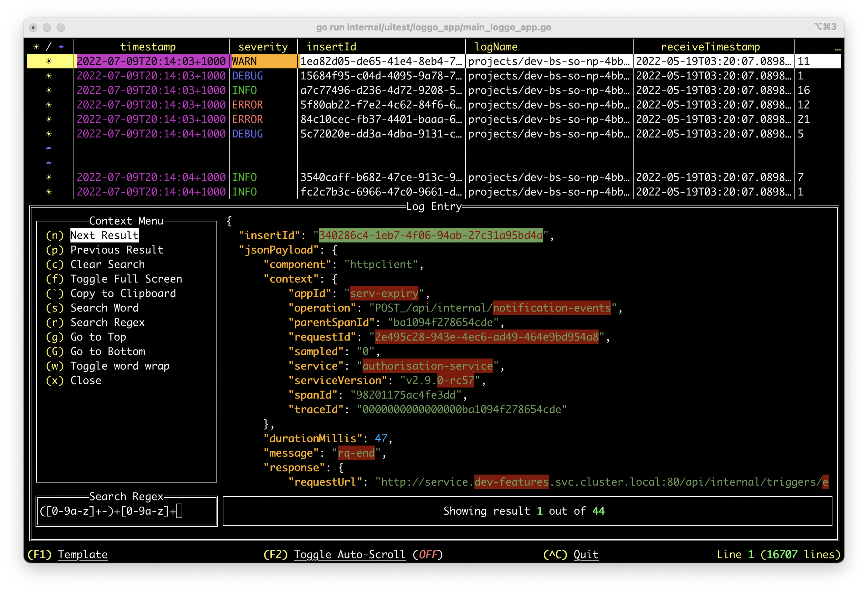Toggle word wrap in the Context Menu

pyautogui.click(x=119, y=366)
